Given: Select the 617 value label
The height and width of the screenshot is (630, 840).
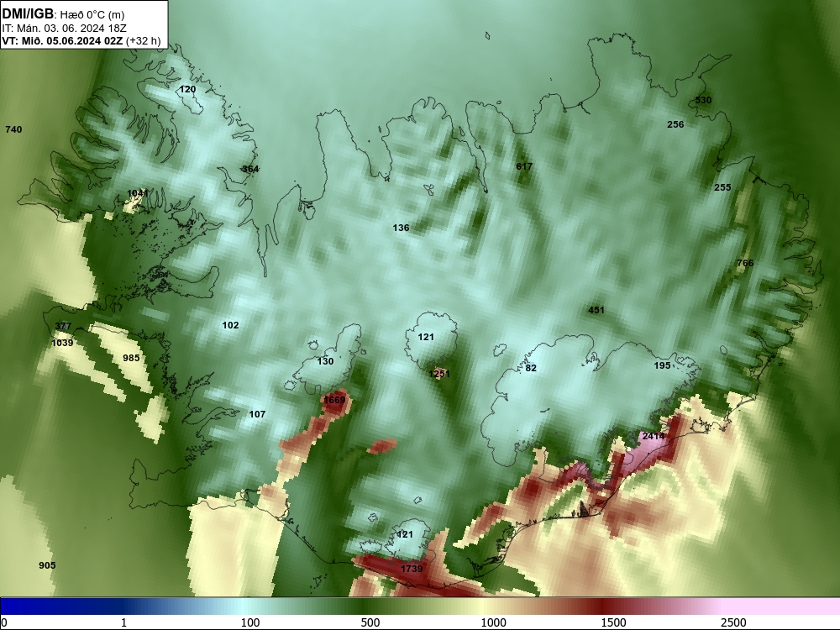Looking at the screenshot, I should [x=524, y=166].
